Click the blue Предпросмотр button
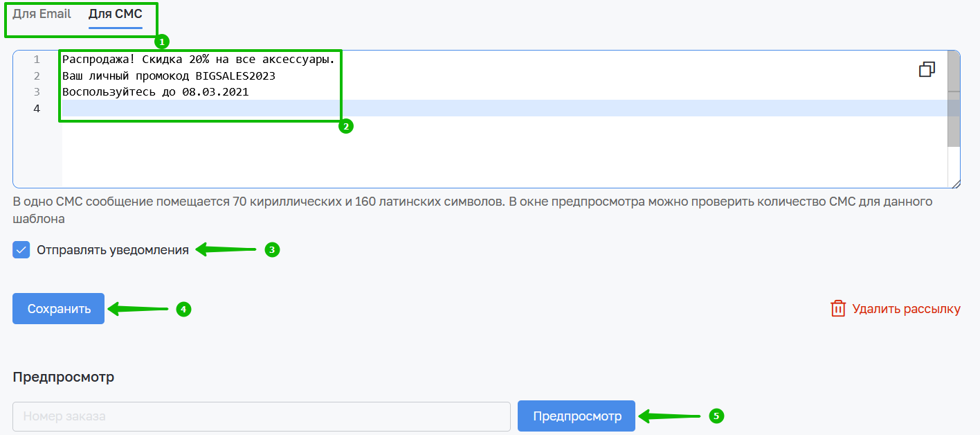The width and height of the screenshot is (980, 435). [577, 416]
